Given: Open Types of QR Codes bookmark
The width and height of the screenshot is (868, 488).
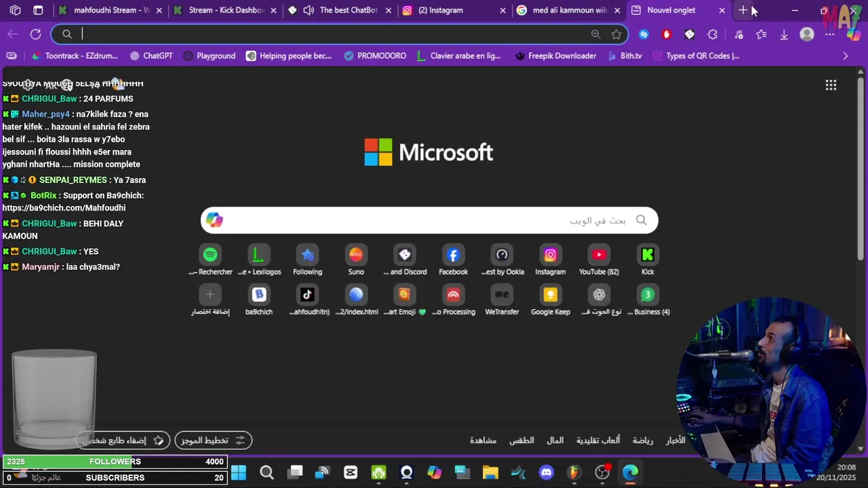Looking at the screenshot, I should [x=696, y=56].
